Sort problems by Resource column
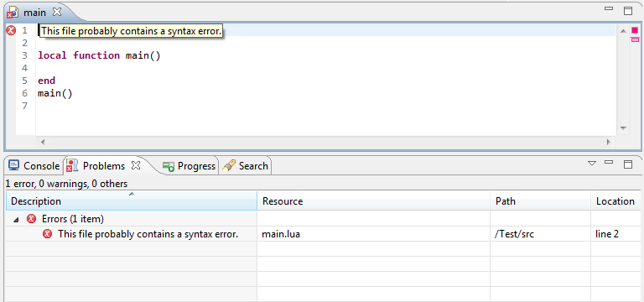 [374, 201]
